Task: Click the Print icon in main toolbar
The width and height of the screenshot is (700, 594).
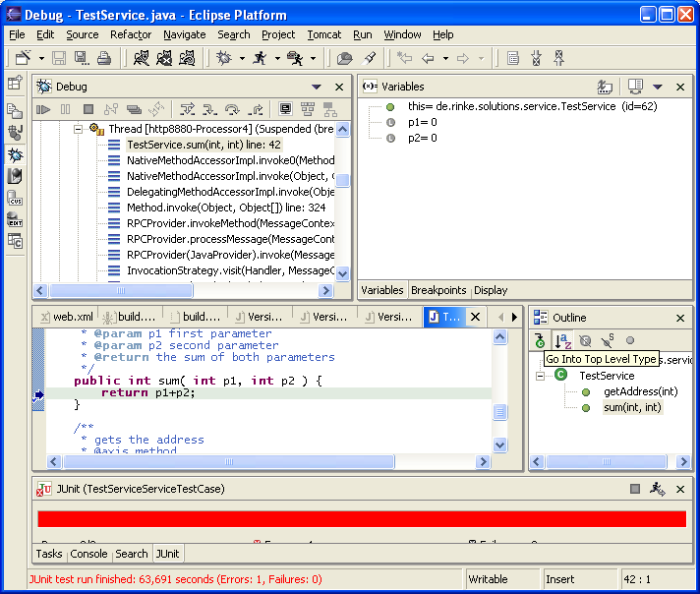Action: (x=104, y=59)
